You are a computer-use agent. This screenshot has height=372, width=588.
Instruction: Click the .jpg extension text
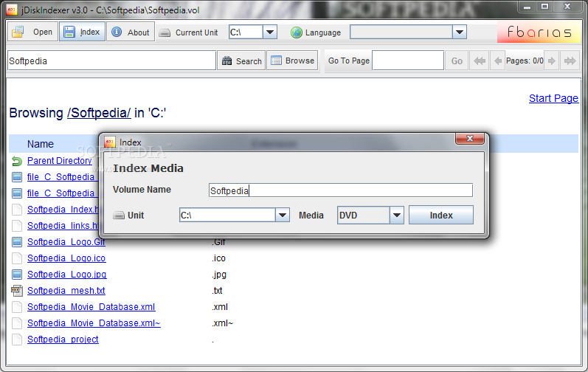(x=219, y=275)
